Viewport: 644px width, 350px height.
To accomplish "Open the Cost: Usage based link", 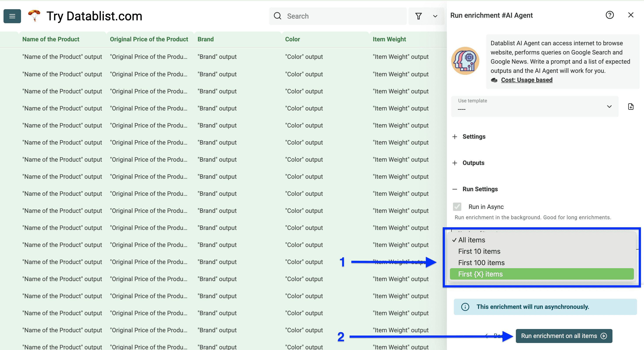I will (527, 80).
